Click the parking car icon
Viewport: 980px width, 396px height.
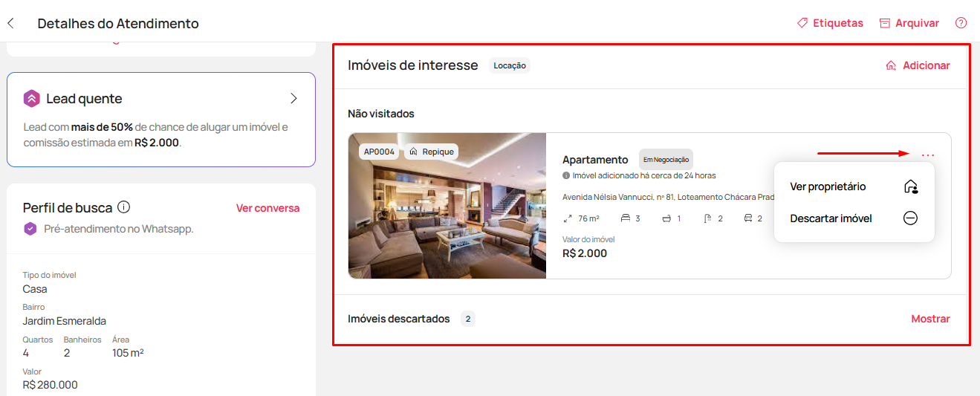pyautogui.click(x=748, y=218)
